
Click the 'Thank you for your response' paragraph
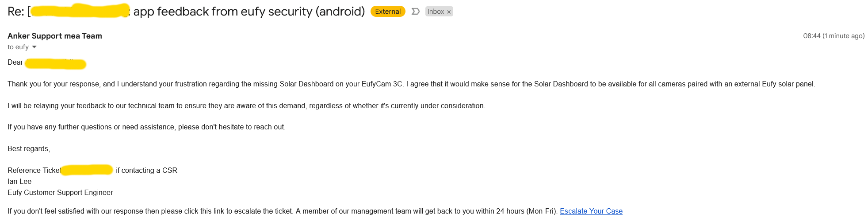411,84
